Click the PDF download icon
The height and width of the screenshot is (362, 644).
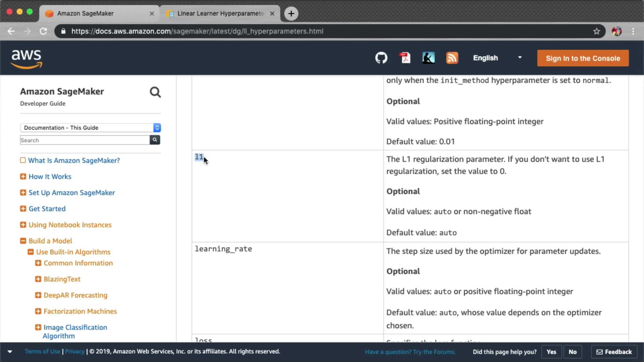pyautogui.click(x=405, y=58)
